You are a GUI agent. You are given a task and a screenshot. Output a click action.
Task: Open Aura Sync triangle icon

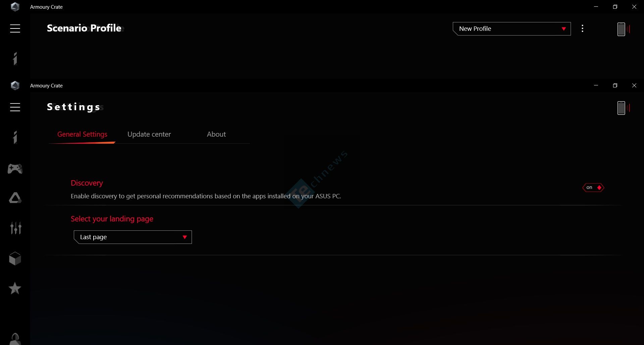(x=15, y=198)
